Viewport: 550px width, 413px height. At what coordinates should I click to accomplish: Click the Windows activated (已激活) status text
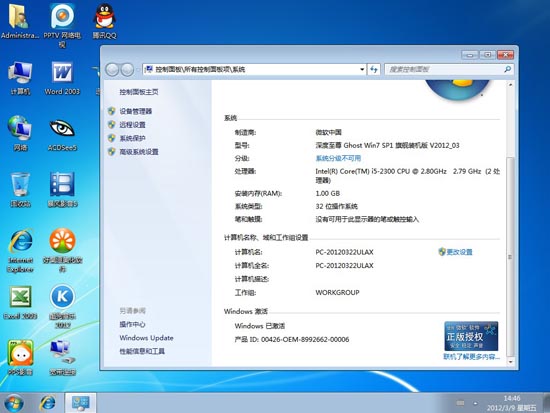[x=260, y=326]
